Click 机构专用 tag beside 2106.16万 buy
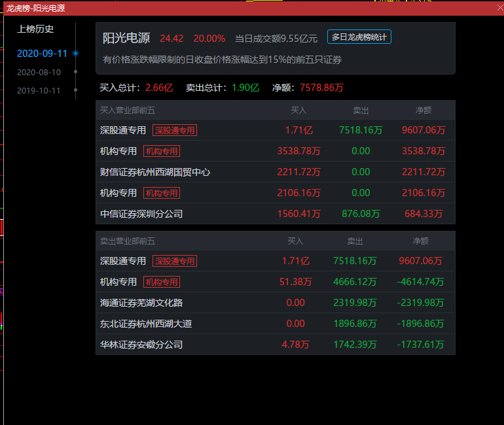 pyautogui.click(x=162, y=193)
